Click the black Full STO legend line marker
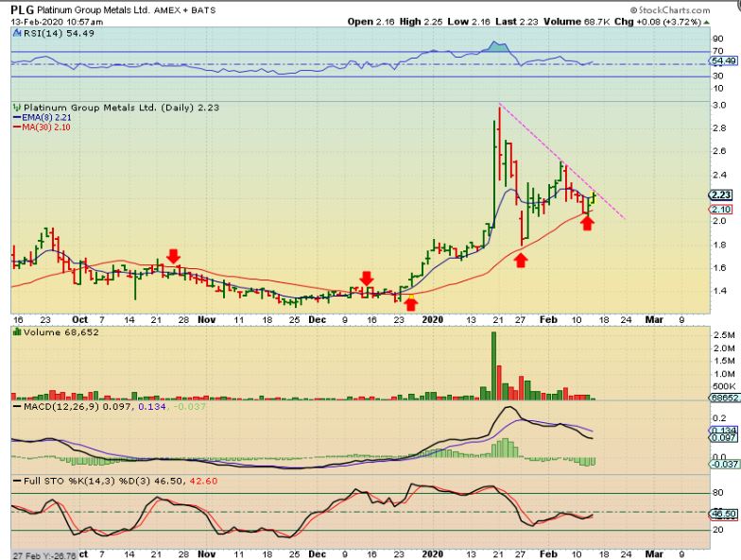The image size is (741, 560). pyautogui.click(x=17, y=482)
